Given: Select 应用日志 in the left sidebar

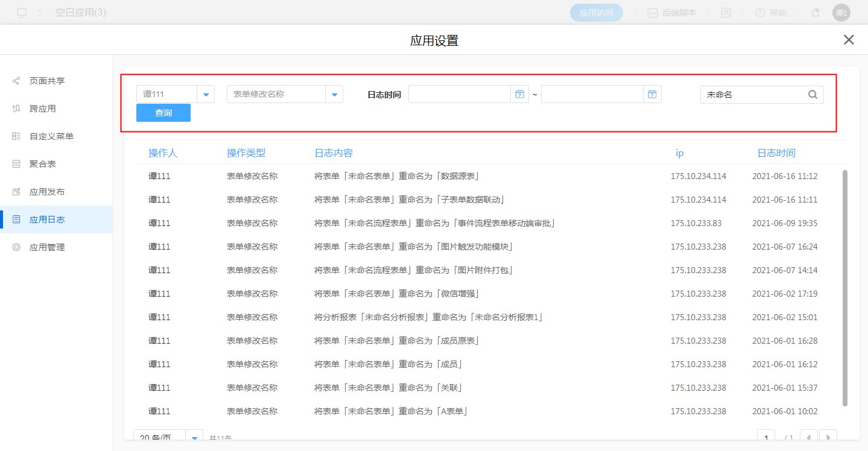Looking at the screenshot, I should pos(47,219).
